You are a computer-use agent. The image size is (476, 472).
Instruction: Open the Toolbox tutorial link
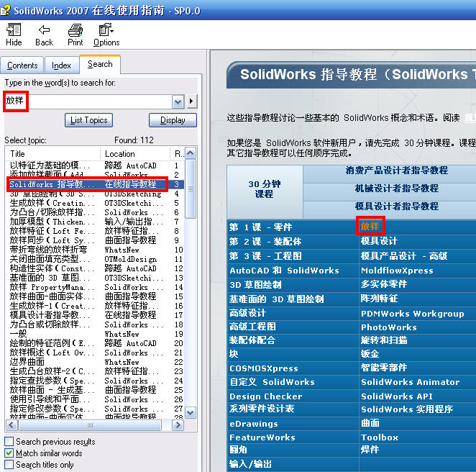tap(379, 437)
